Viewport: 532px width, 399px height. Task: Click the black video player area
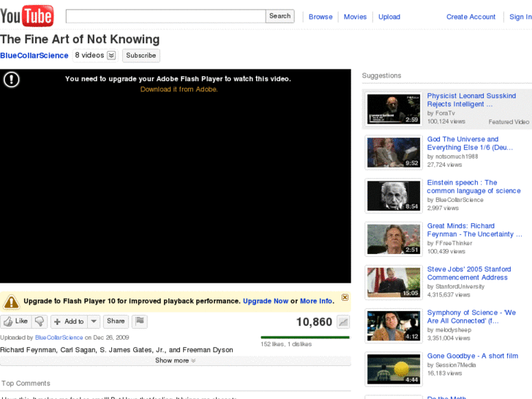click(x=176, y=176)
